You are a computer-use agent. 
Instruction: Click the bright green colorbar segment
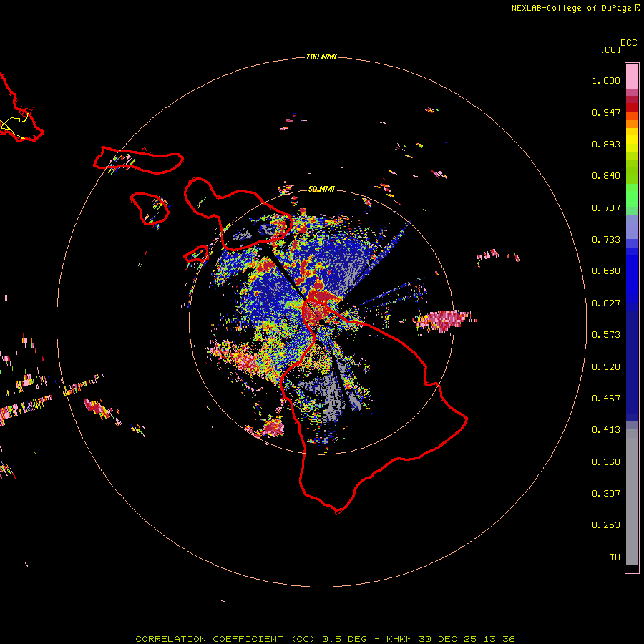[x=632, y=195]
